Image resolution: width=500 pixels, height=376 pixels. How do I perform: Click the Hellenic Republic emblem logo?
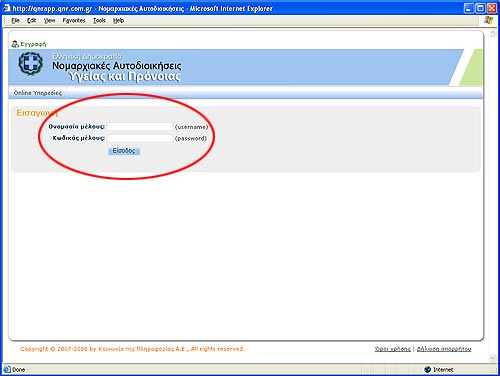pyautogui.click(x=30, y=63)
